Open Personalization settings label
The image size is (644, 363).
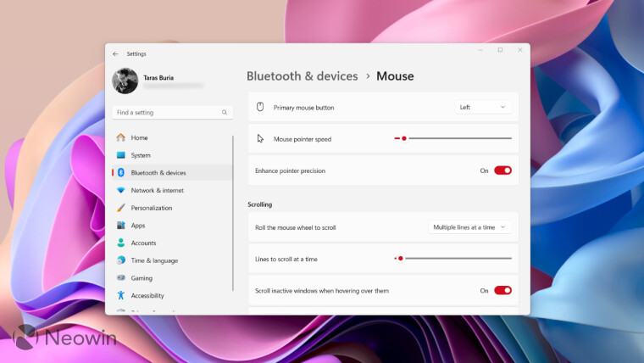pyautogui.click(x=152, y=208)
